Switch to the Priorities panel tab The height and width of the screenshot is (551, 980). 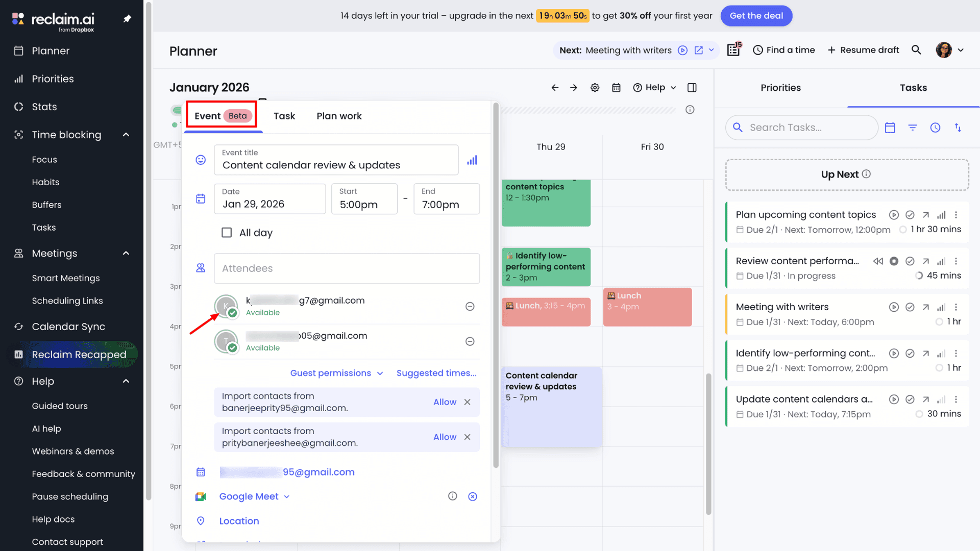[x=780, y=88]
